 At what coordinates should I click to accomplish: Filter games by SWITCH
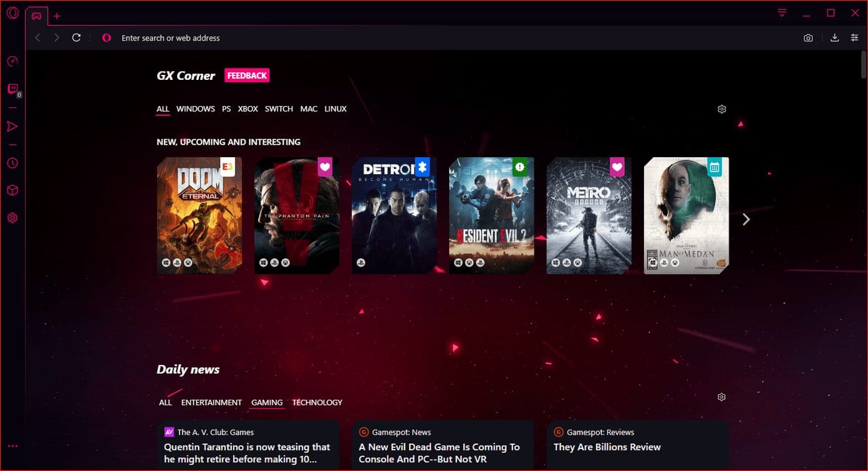click(x=279, y=109)
